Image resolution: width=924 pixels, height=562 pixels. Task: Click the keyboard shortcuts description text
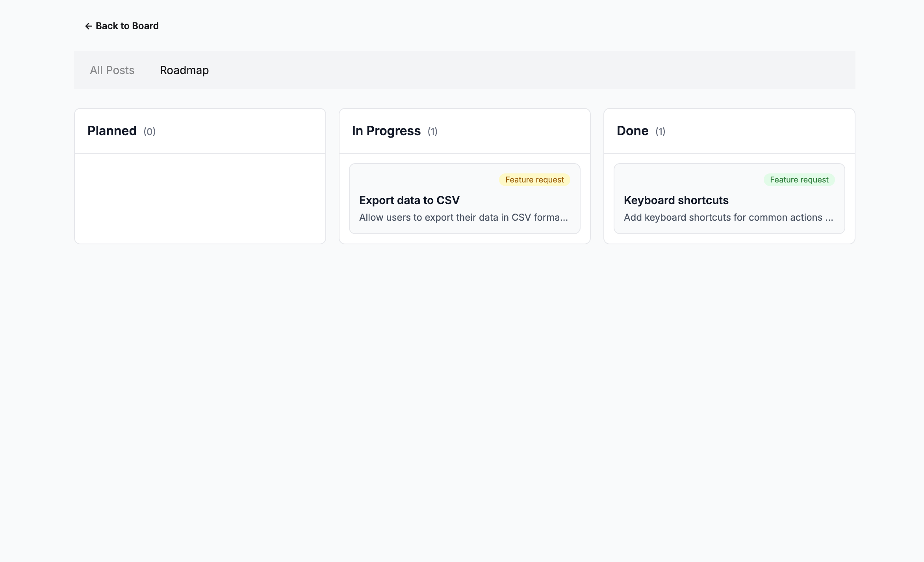tap(728, 217)
